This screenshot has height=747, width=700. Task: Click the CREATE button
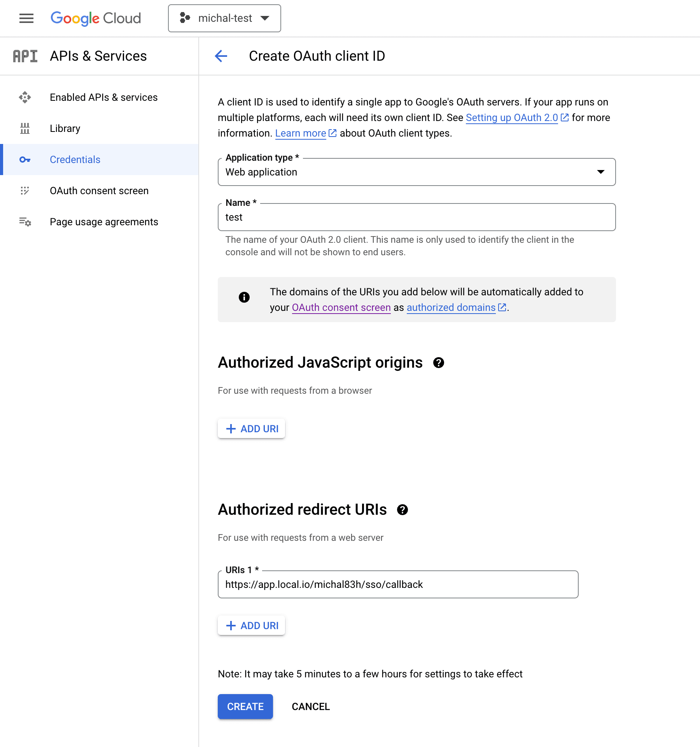(x=245, y=707)
